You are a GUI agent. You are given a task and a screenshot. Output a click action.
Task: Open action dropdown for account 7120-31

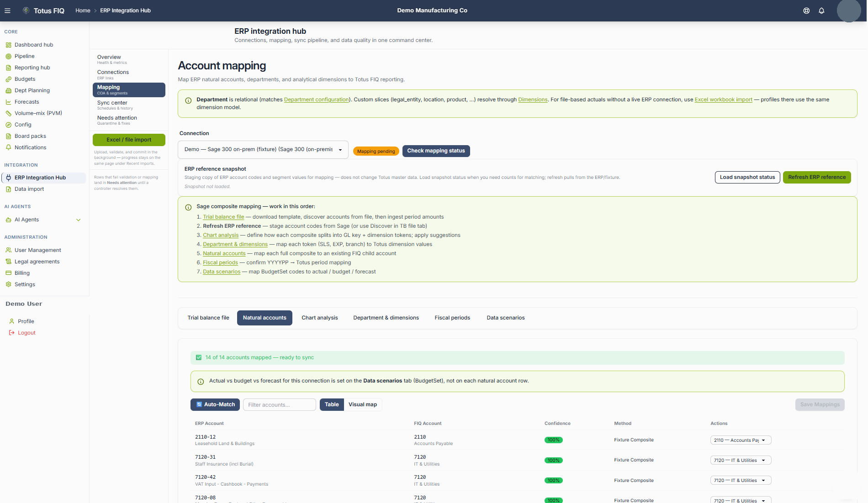741,461
